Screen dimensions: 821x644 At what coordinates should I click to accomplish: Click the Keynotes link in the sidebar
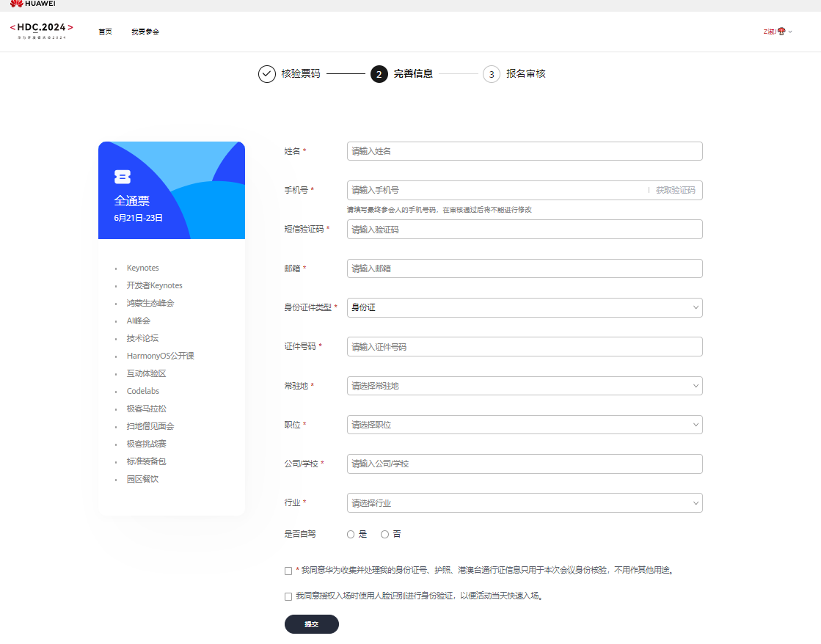pyautogui.click(x=142, y=268)
